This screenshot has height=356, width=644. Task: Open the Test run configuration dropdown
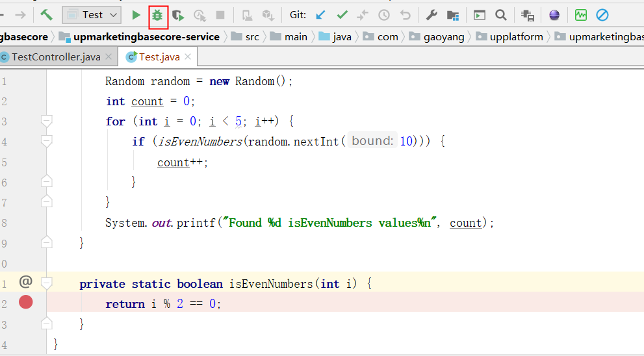point(92,15)
